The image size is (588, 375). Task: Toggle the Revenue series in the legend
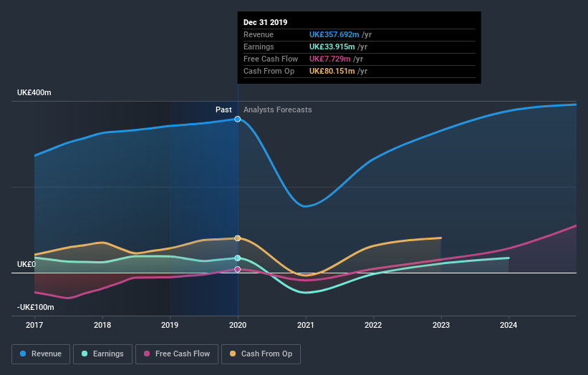(x=41, y=354)
